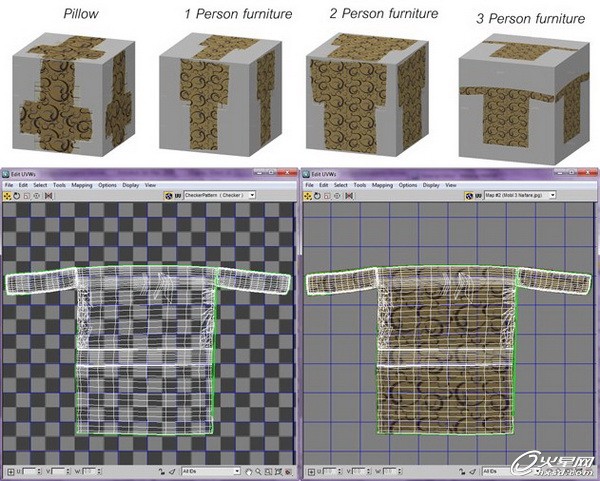Click the Mirror tool in left Edit UVWs window
Screen dimensions: 600x481
(x=49, y=196)
